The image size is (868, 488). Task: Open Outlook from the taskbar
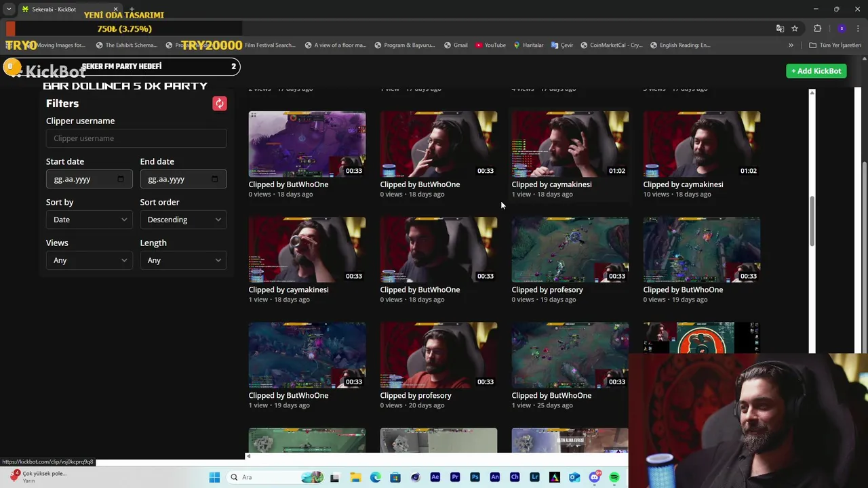(x=574, y=477)
